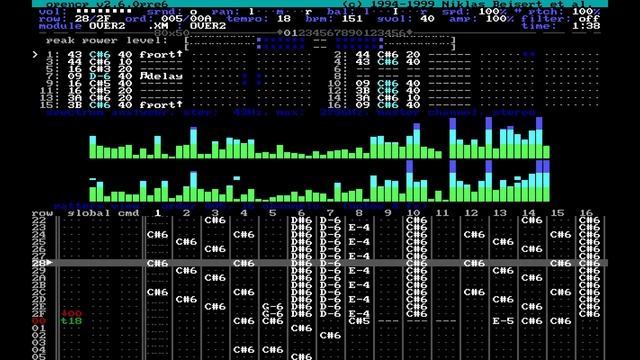
Task: Click the green t18 global command
Action: [71, 321]
